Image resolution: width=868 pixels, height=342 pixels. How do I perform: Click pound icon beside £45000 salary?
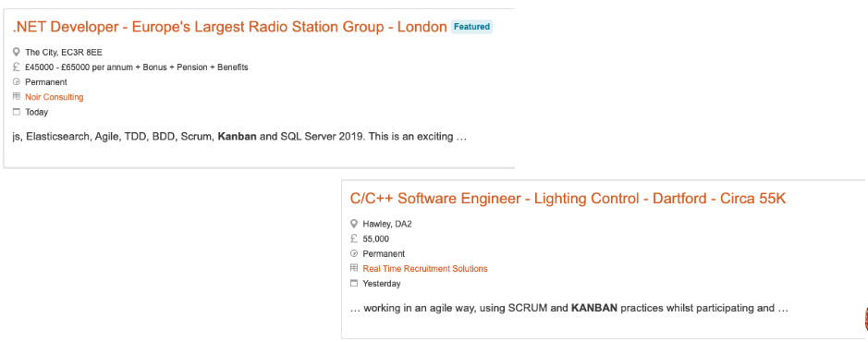16,67
